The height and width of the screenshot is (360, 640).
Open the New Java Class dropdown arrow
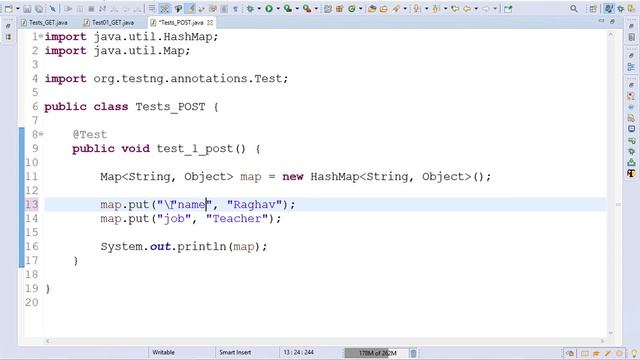(360, 9)
